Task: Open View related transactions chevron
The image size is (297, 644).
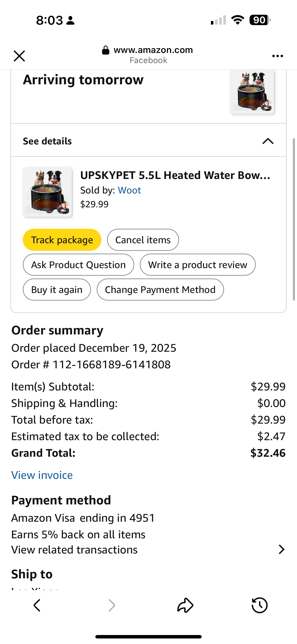Action: click(x=282, y=550)
